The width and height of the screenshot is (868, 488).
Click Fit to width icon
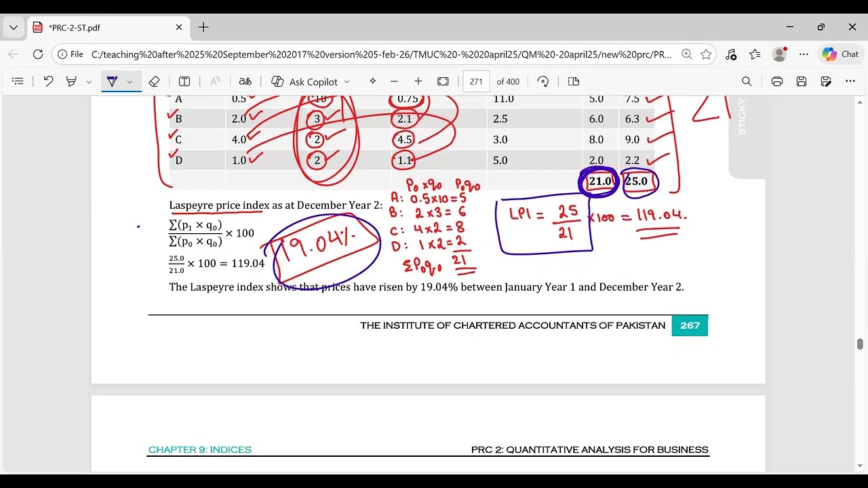tap(443, 81)
